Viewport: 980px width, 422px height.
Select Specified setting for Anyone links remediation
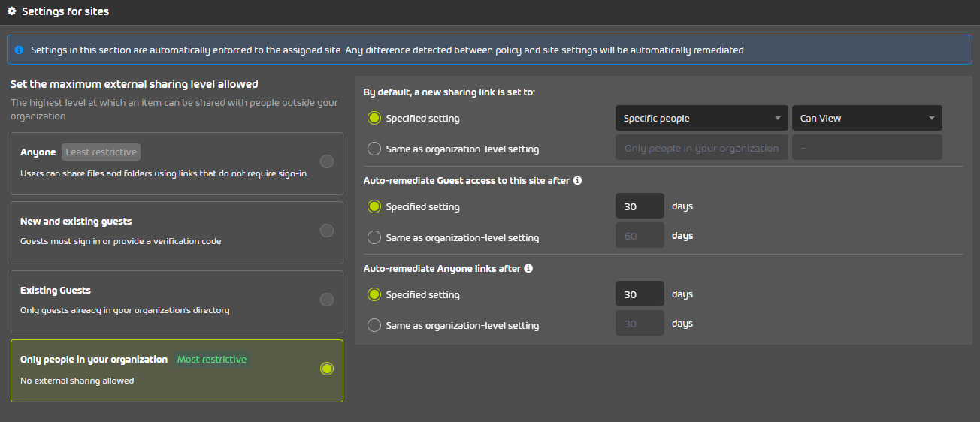click(x=374, y=294)
